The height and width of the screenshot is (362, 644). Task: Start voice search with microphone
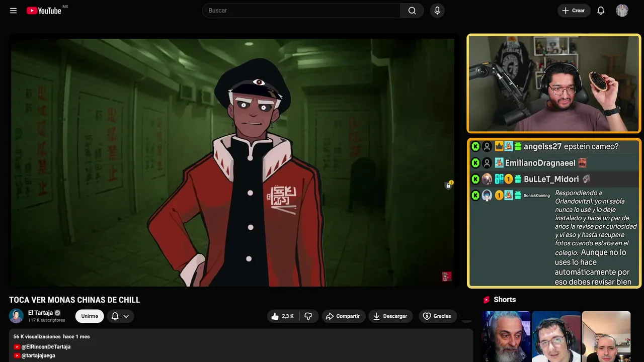(437, 11)
